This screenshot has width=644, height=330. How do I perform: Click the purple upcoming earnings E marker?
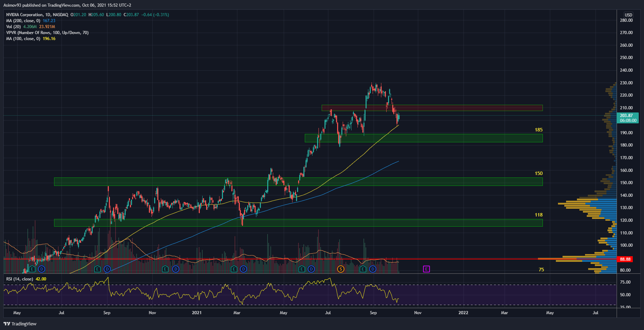pyautogui.click(x=426, y=269)
